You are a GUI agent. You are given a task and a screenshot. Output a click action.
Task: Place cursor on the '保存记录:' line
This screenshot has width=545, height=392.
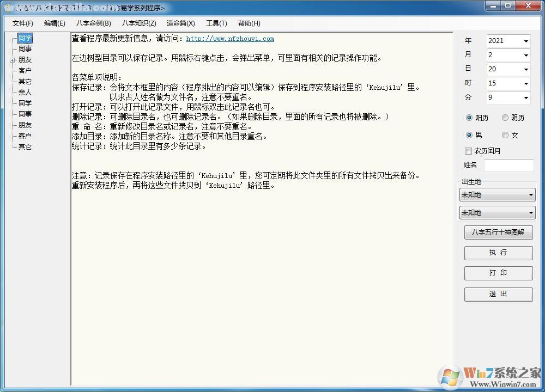[x=246, y=87]
